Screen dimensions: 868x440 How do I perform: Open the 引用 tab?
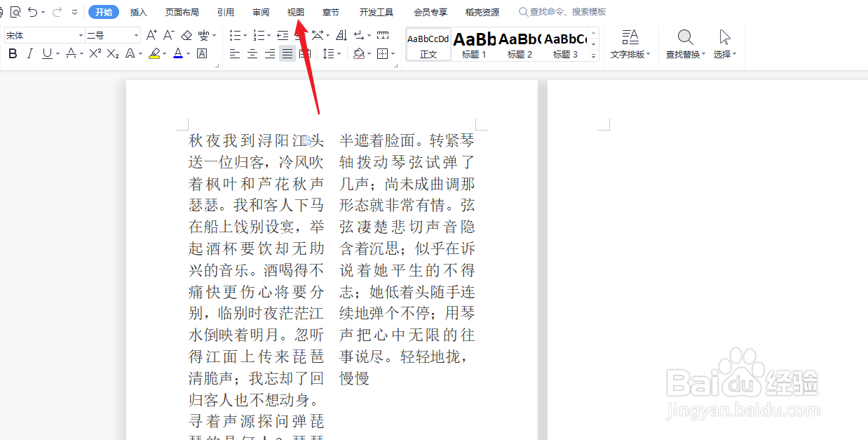pyautogui.click(x=226, y=12)
